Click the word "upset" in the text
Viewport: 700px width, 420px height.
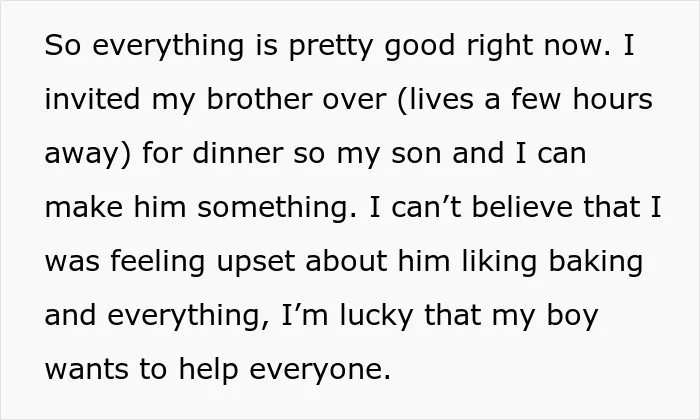(255, 263)
